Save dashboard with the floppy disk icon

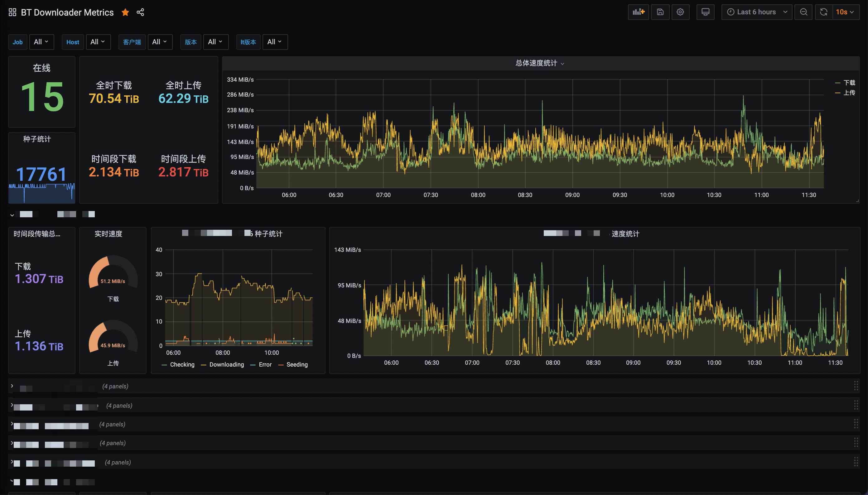[660, 12]
